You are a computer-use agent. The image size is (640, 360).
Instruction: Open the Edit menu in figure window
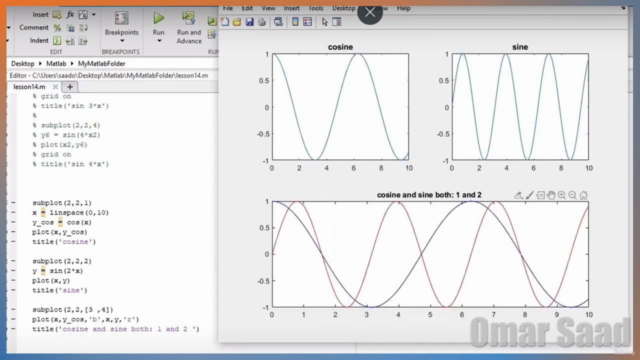click(x=247, y=8)
